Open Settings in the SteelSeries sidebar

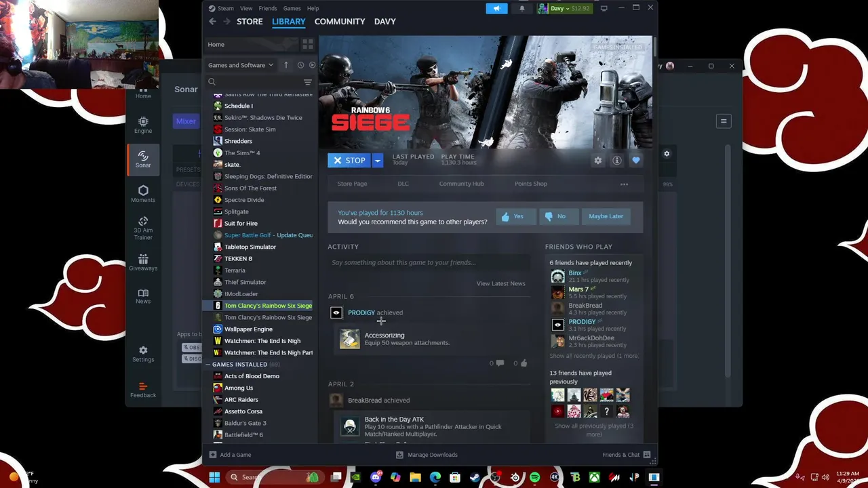143,354
